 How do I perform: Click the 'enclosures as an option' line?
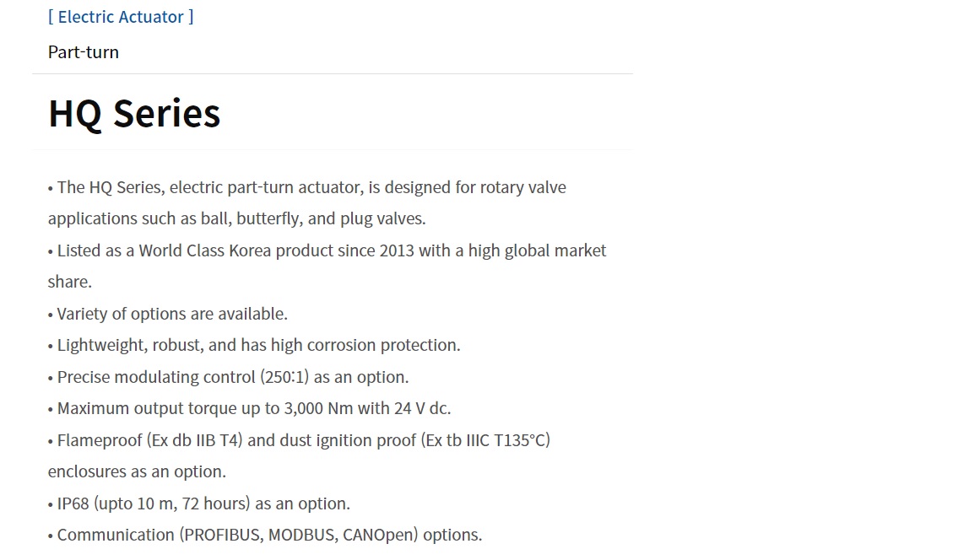click(x=137, y=471)
